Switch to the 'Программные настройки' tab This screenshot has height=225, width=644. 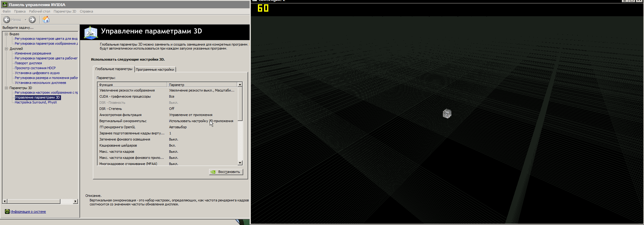155,69
